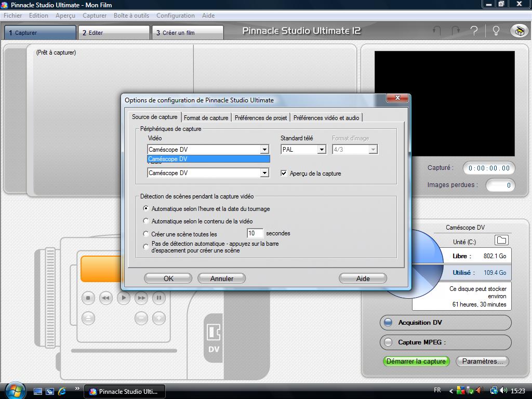Switch to Préférences vidéo et audio tab
The height and width of the screenshot is (399, 532).
[326, 118]
